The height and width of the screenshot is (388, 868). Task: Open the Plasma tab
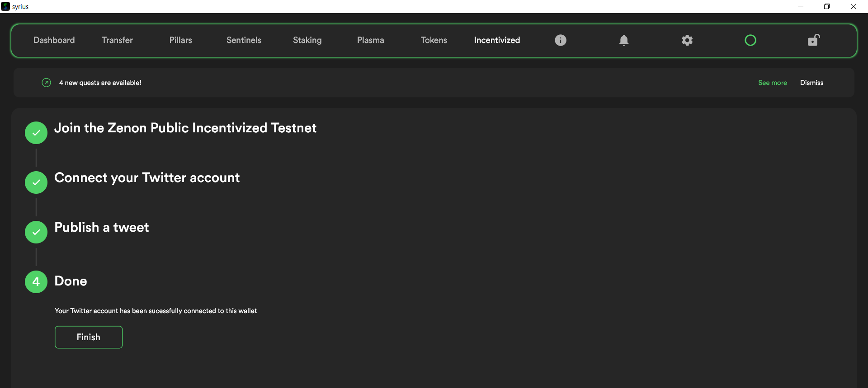pyautogui.click(x=370, y=40)
